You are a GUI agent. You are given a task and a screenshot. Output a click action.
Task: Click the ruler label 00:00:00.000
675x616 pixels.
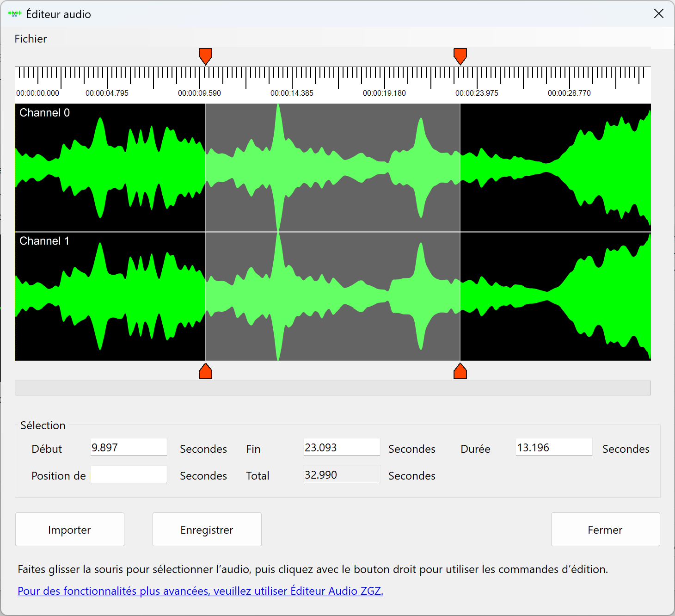coord(38,93)
